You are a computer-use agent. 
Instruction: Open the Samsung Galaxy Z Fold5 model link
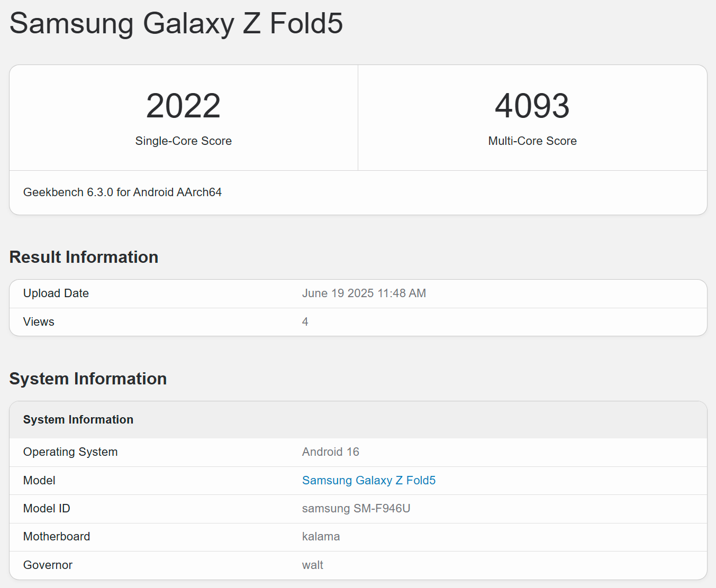368,480
